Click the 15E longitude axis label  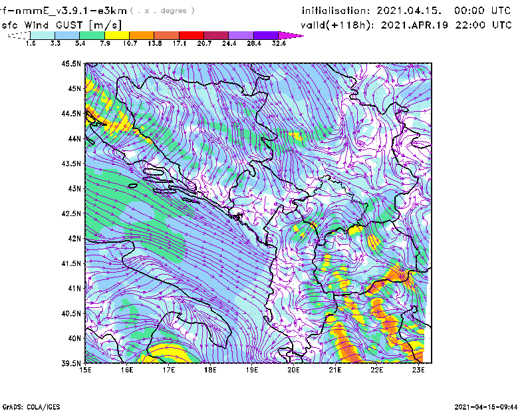pyautogui.click(x=85, y=370)
